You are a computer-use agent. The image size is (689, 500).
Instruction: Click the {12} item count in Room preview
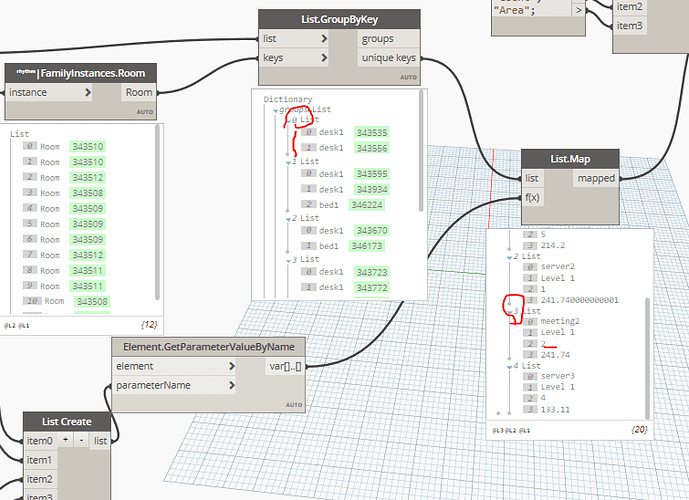point(149,325)
